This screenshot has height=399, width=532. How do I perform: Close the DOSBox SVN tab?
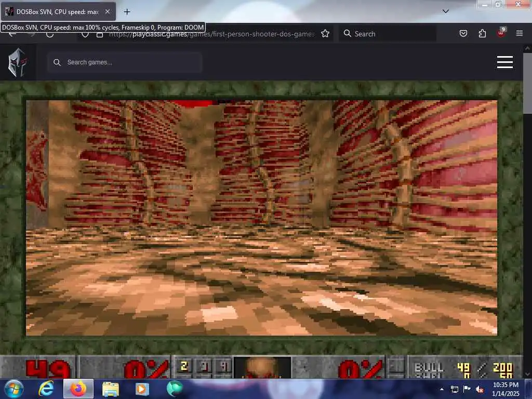(107, 12)
